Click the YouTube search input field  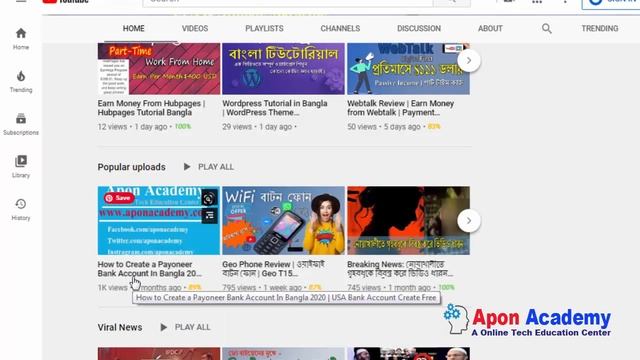tap(288, 2)
